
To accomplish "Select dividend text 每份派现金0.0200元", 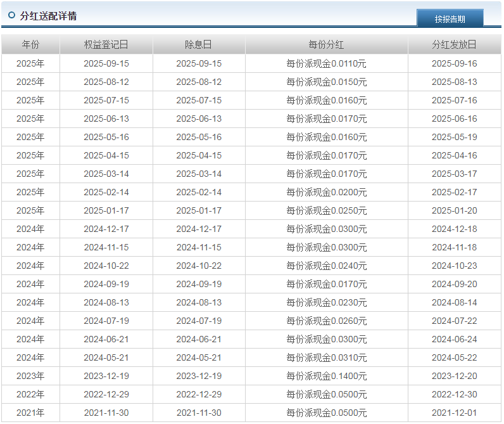I will (326, 192).
